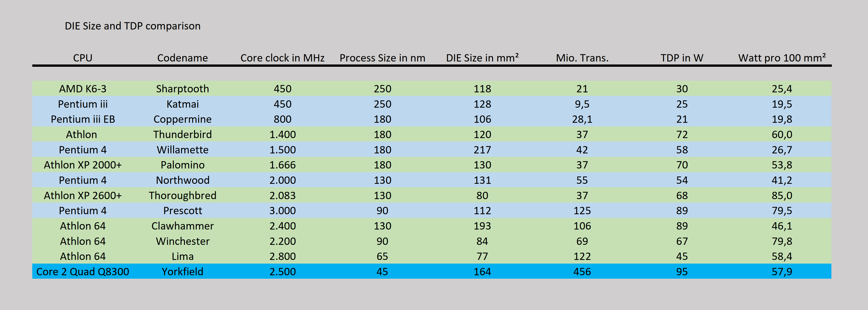
Task: Select the Prescott row
Action: (182, 210)
